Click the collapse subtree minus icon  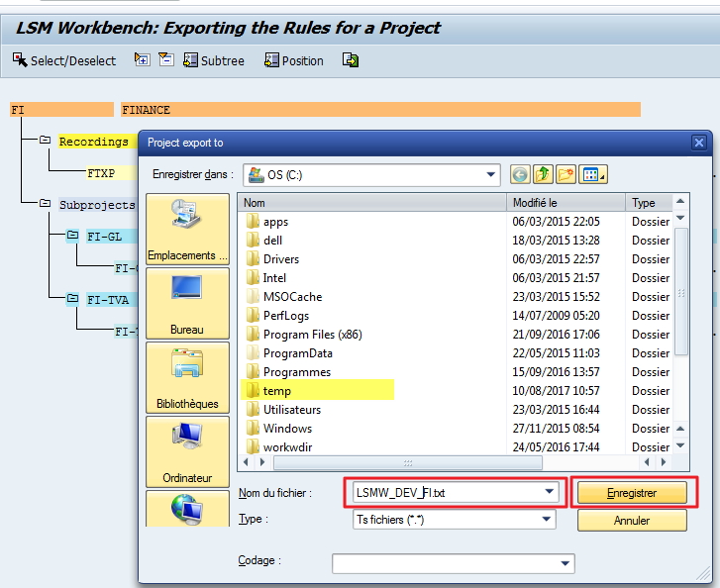165,60
